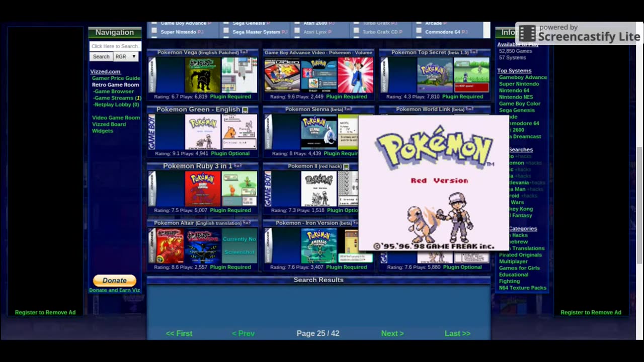Open Pokemon Iron Version Emerald title thumbnail
The width and height of the screenshot is (644, 362).
pos(319,245)
